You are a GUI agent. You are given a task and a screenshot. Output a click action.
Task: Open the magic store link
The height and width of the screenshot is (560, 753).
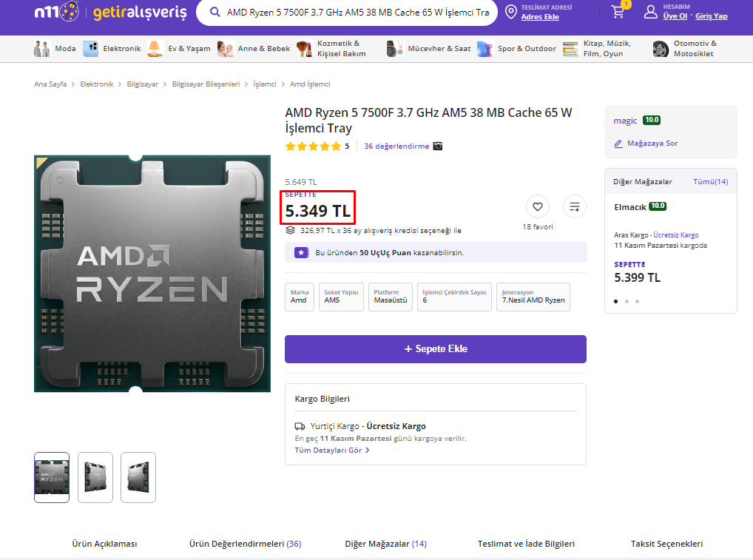coord(625,121)
